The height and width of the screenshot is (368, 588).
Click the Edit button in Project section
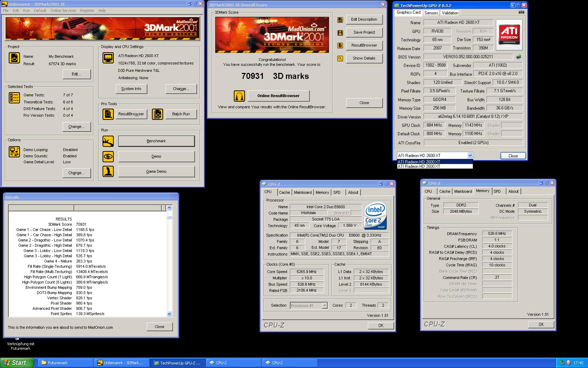click(x=77, y=74)
